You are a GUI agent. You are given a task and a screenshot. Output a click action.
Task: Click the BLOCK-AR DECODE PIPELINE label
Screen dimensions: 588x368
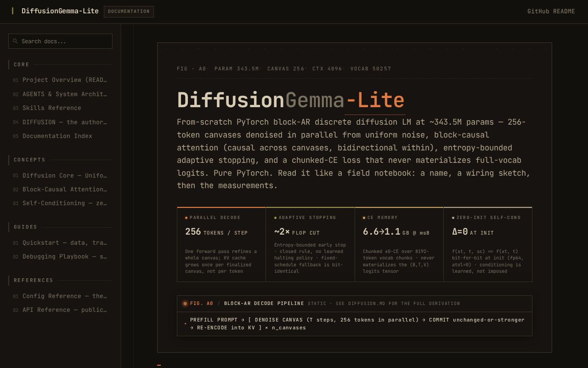coord(264,304)
